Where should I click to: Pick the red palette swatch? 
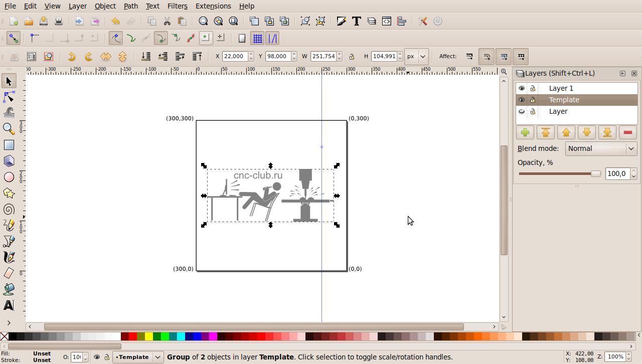(133, 336)
